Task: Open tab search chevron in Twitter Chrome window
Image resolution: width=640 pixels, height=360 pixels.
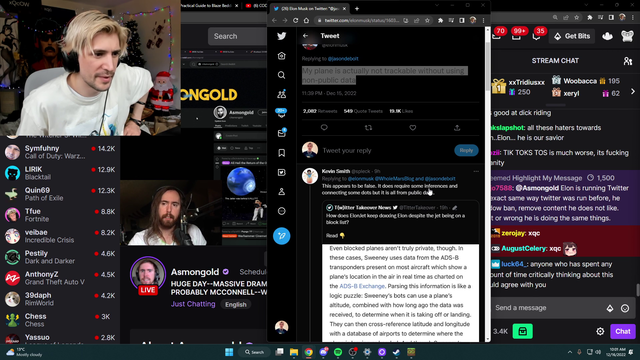Action: tap(437, 5)
